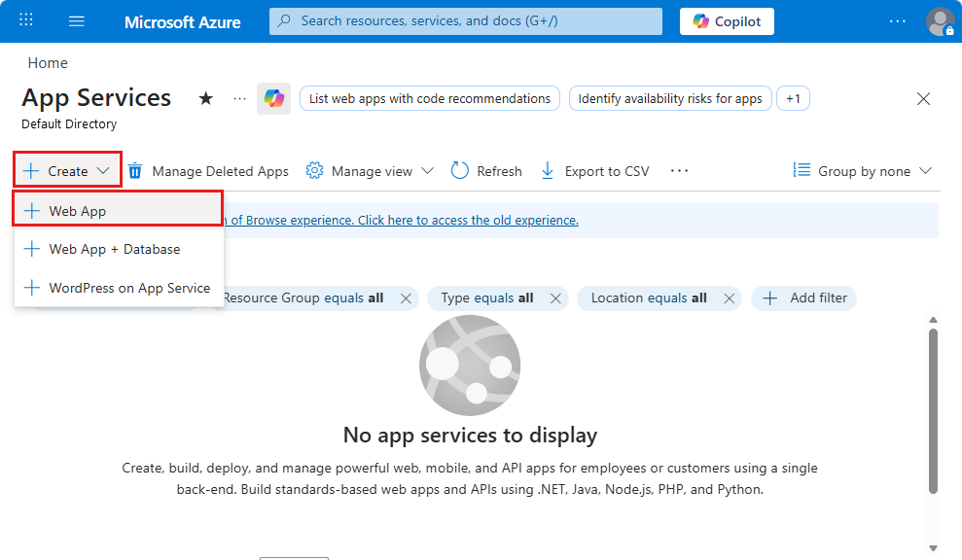Click the vertical scrollbar thumb
Viewport: 962px width, 560px height.
[x=933, y=411]
